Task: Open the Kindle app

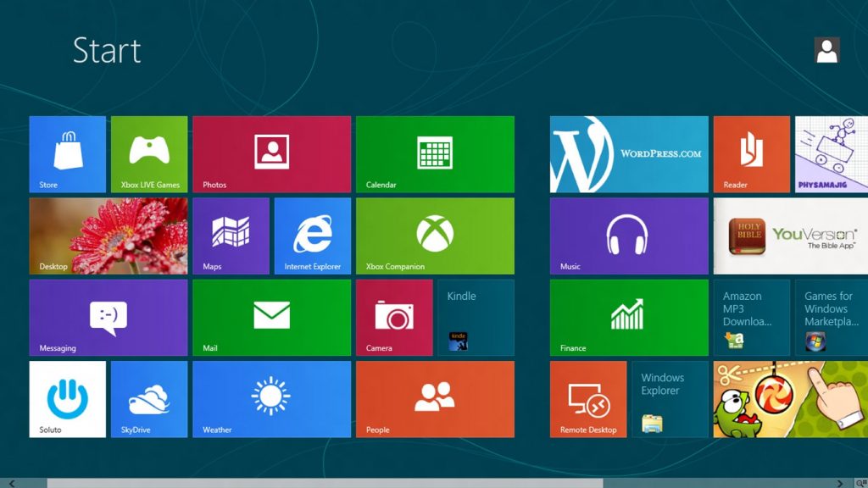Action: (x=476, y=317)
